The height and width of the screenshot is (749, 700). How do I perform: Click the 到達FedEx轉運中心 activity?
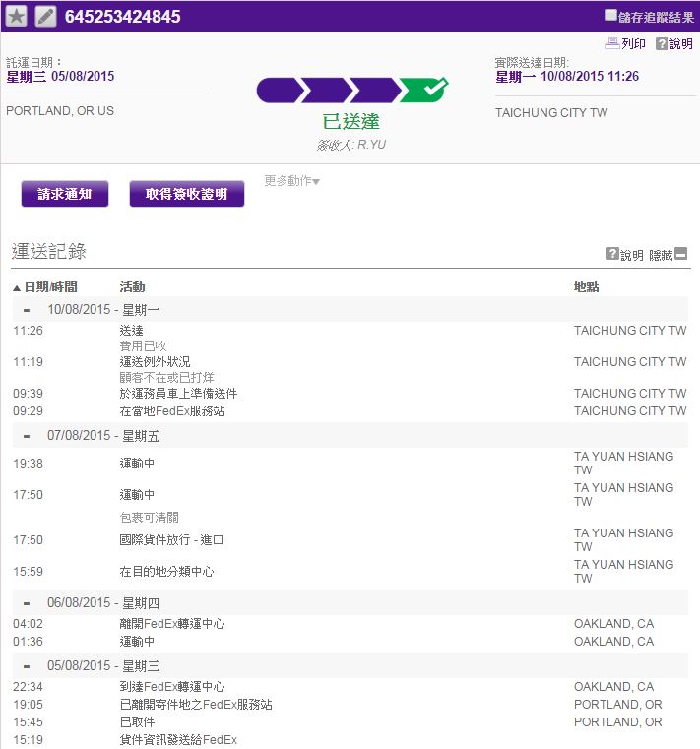[x=172, y=687]
